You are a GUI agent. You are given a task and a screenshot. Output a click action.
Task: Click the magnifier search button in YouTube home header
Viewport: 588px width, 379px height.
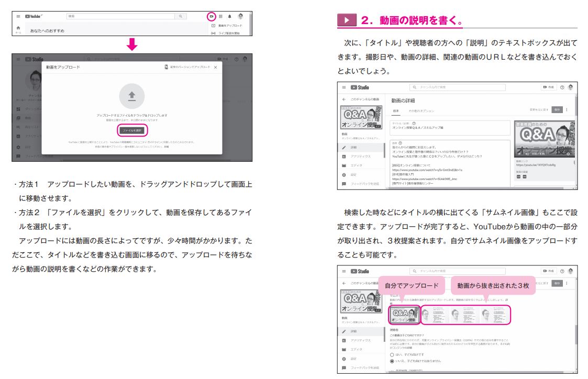[180, 17]
